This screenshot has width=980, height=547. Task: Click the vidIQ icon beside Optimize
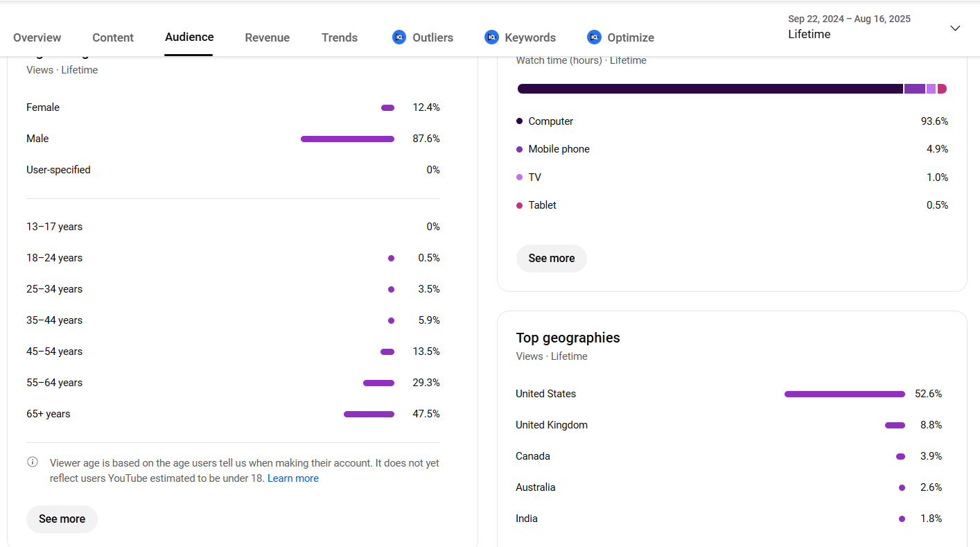594,37
